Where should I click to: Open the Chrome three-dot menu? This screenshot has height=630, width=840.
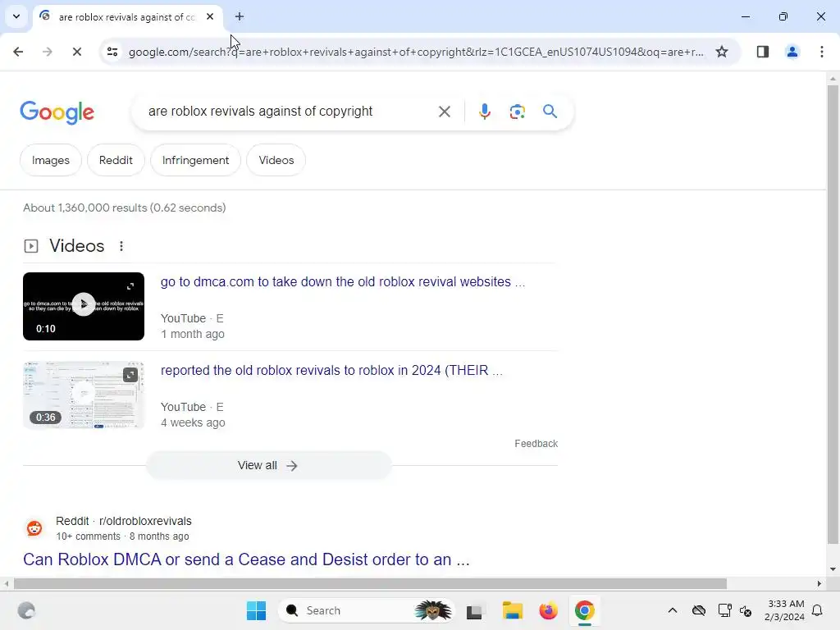(x=821, y=52)
